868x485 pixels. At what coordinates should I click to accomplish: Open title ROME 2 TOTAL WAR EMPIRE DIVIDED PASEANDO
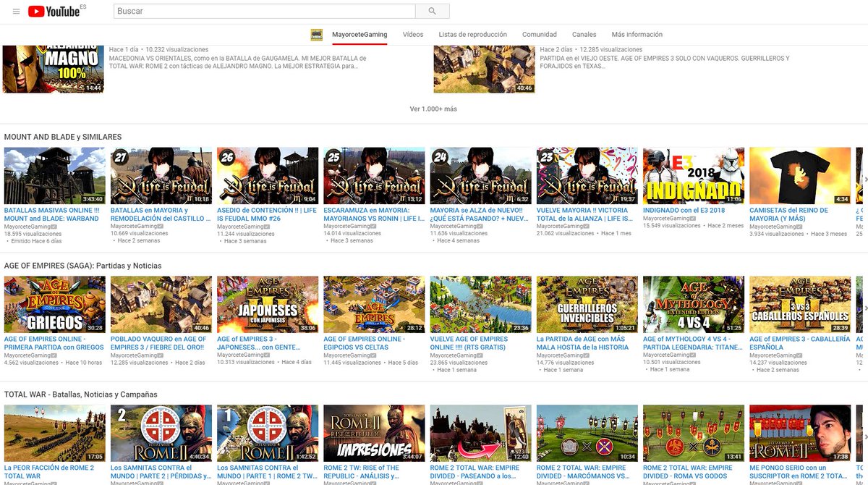[475, 472]
